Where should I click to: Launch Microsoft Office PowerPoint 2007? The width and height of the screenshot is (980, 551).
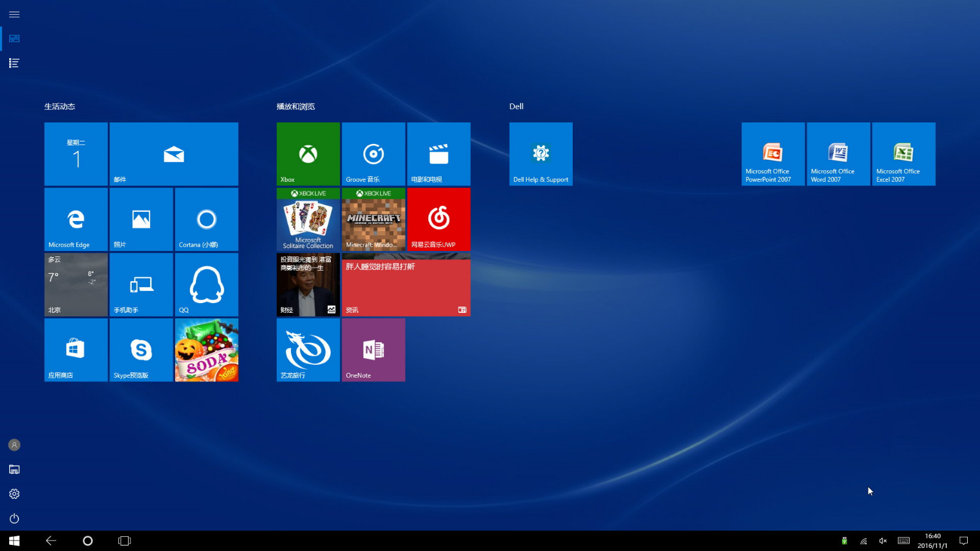pyautogui.click(x=773, y=154)
